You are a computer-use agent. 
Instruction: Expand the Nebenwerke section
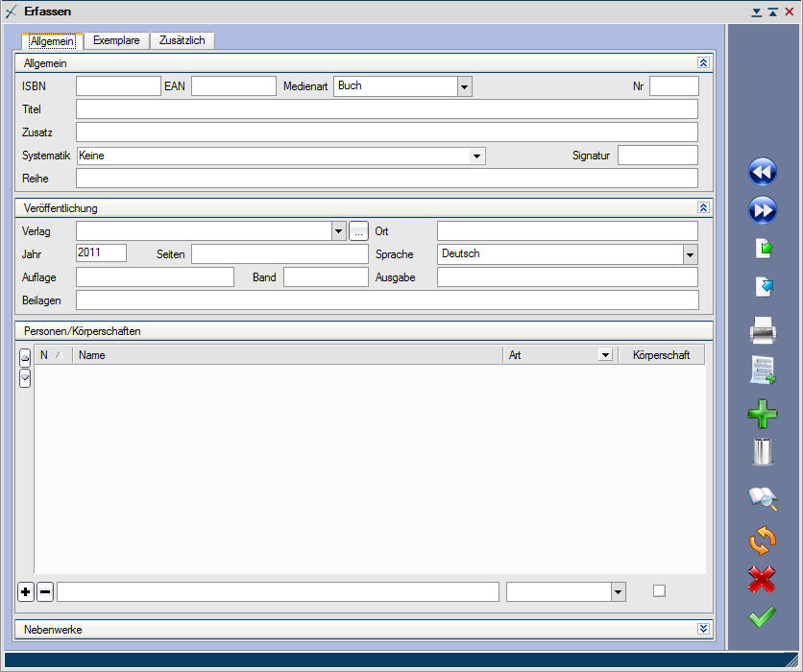pos(703,629)
